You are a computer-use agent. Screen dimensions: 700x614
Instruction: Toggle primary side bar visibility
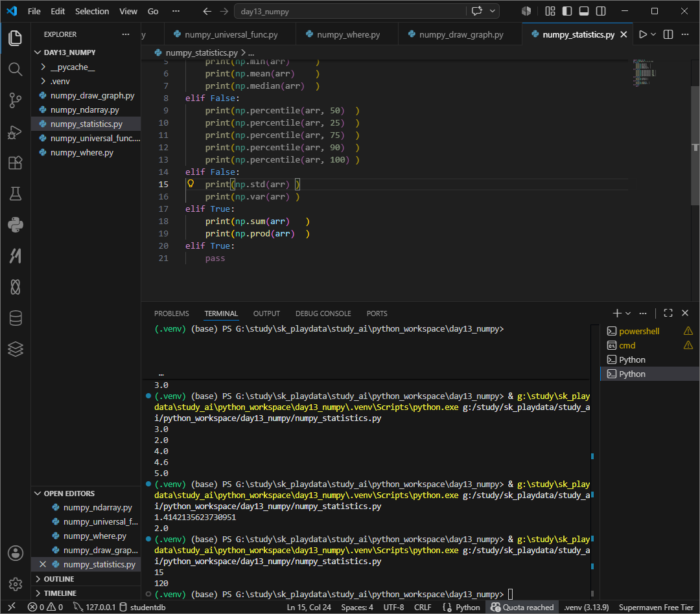(x=567, y=11)
